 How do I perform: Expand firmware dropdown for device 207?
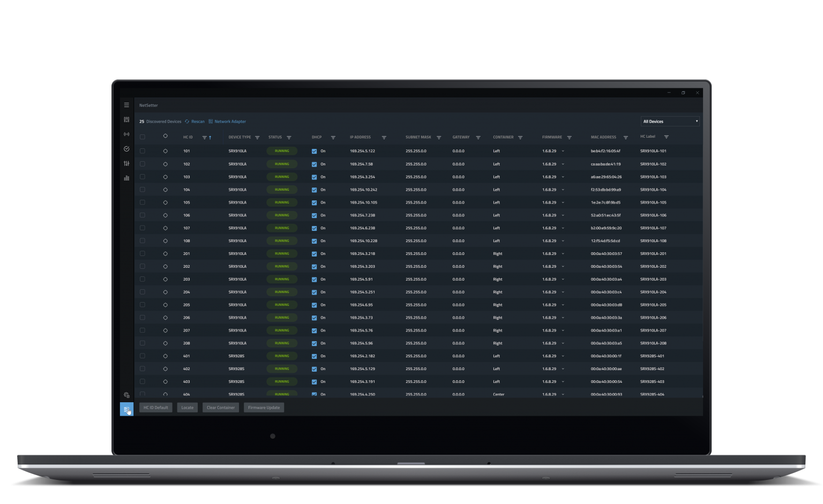(563, 330)
